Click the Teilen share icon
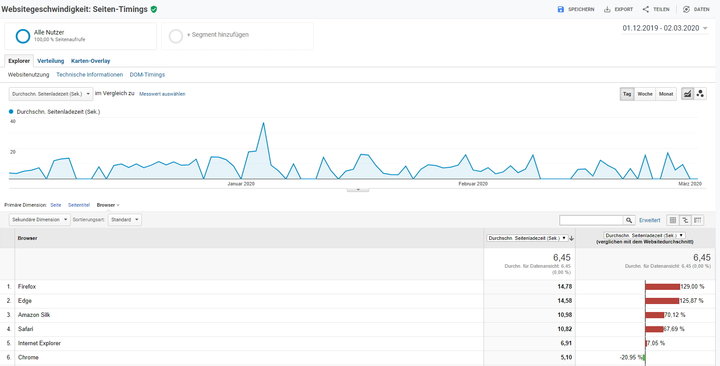Viewport: 720px width, 366px height. click(646, 9)
